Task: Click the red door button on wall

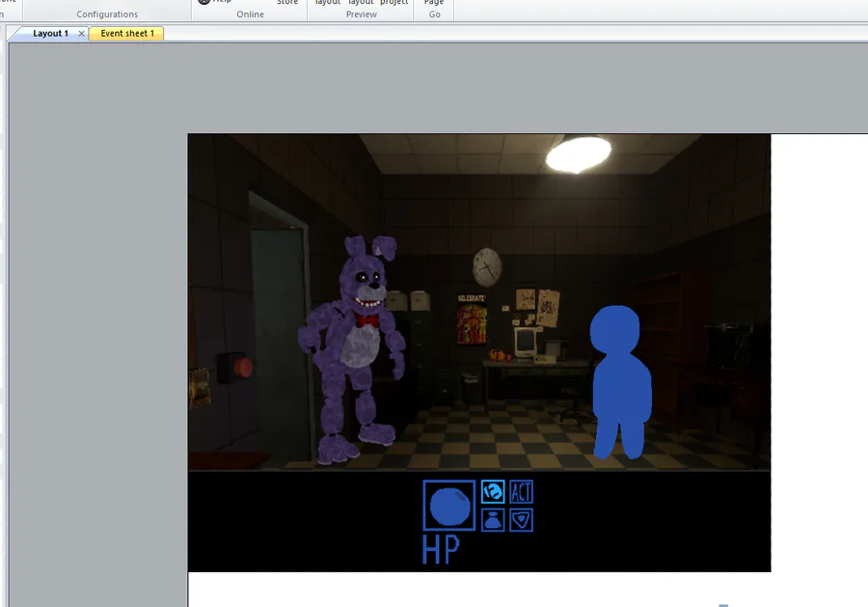Action: pyautogui.click(x=242, y=367)
